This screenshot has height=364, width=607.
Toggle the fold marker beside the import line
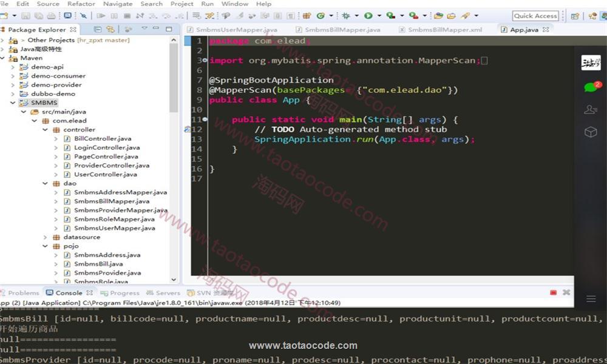click(x=205, y=60)
